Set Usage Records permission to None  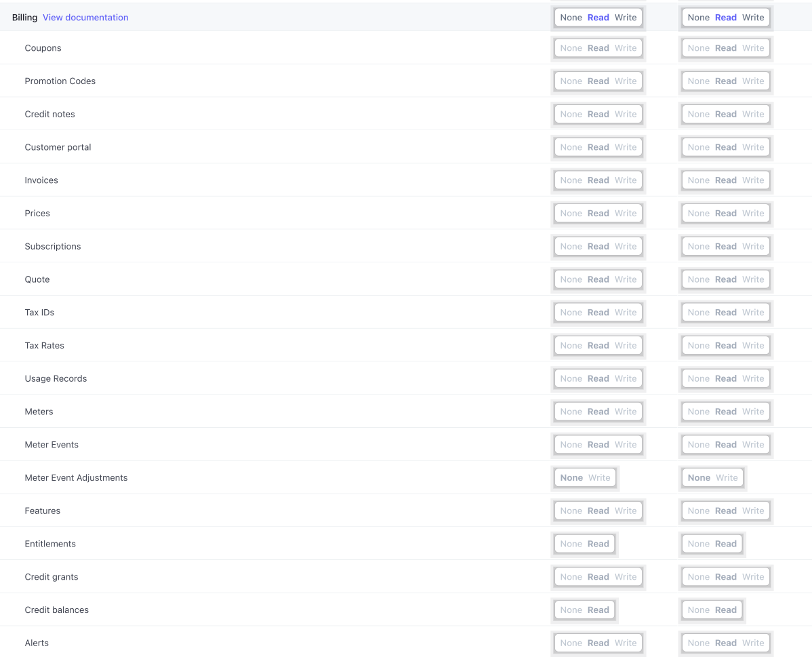point(571,378)
